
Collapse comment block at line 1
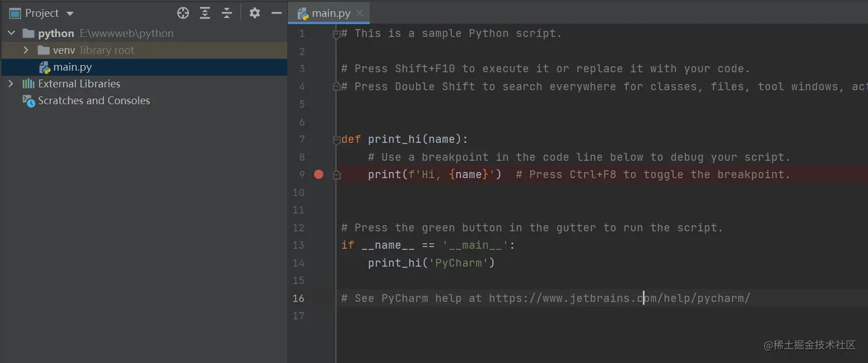point(337,34)
